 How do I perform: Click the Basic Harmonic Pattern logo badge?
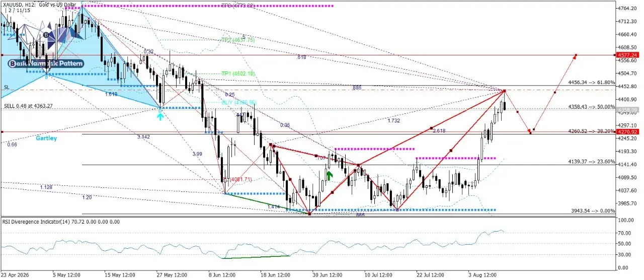(x=46, y=64)
